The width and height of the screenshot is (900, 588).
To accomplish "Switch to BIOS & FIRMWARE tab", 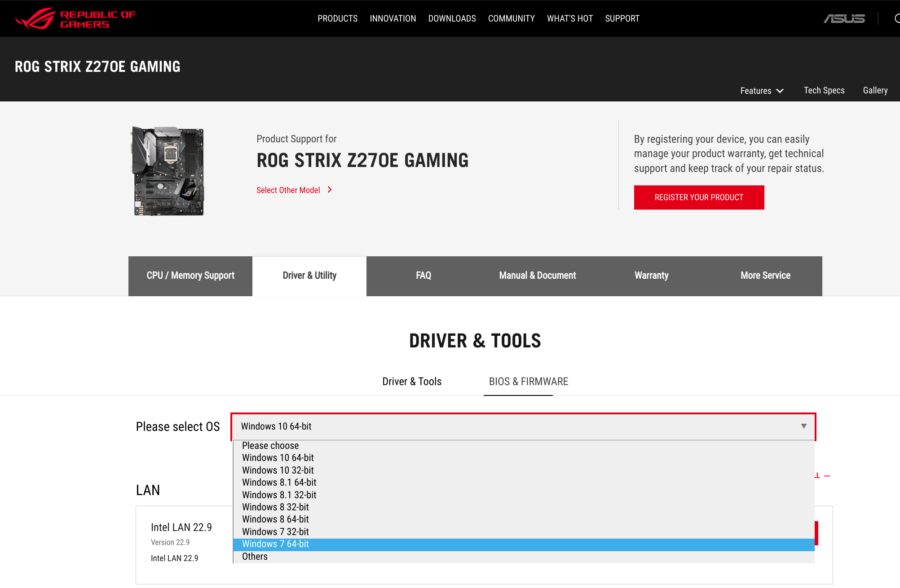I will pos(528,382).
